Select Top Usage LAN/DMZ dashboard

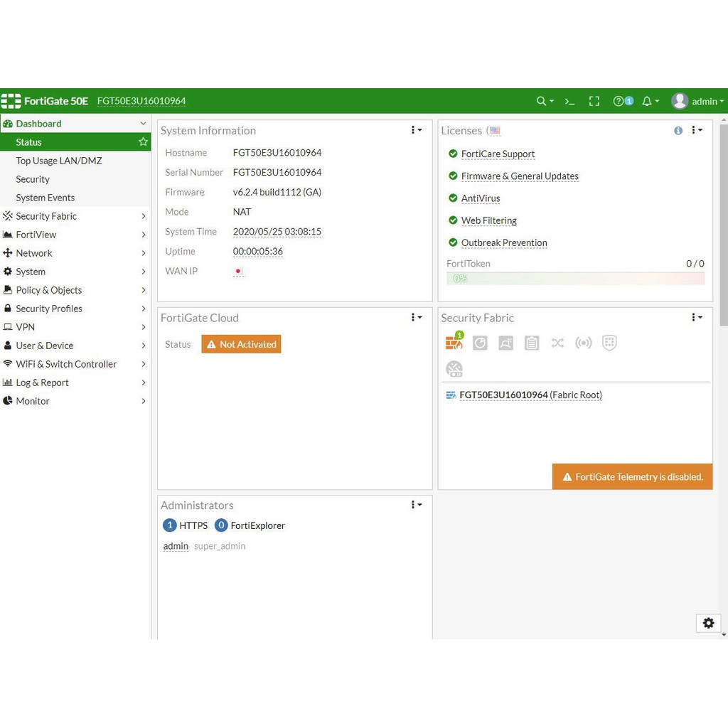point(59,161)
